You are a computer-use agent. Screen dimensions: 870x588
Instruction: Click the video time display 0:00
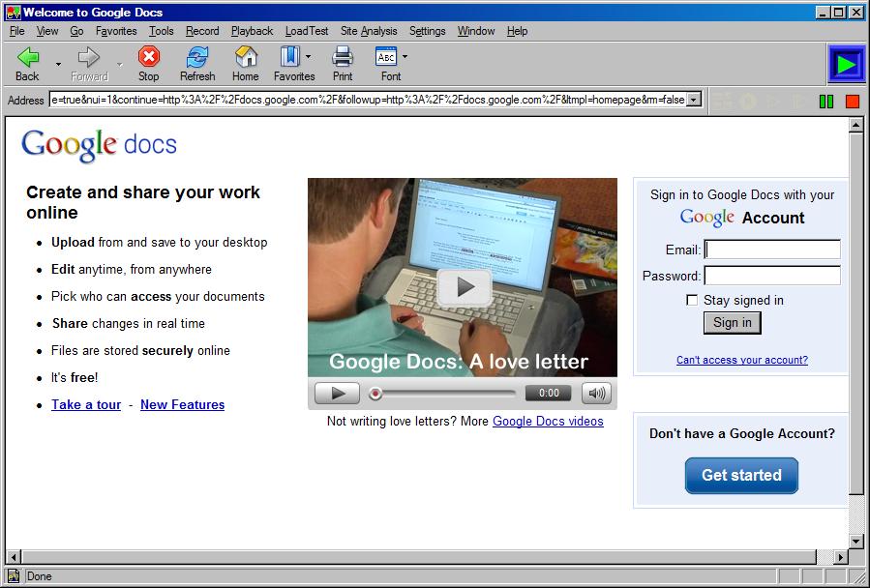point(549,394)
